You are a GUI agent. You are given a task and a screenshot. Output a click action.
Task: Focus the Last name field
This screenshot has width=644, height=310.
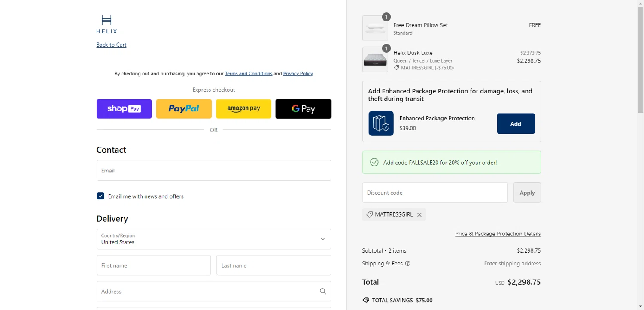coord(274,265)
